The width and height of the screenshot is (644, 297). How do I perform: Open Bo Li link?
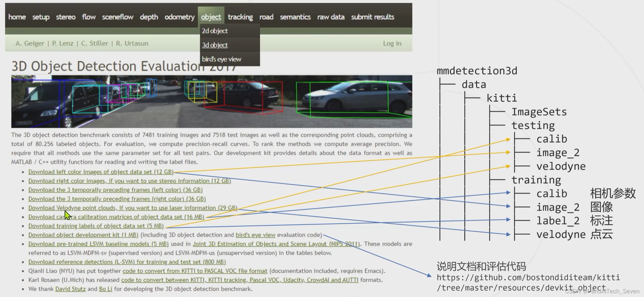pyautogui.click(x=106, y=289)
